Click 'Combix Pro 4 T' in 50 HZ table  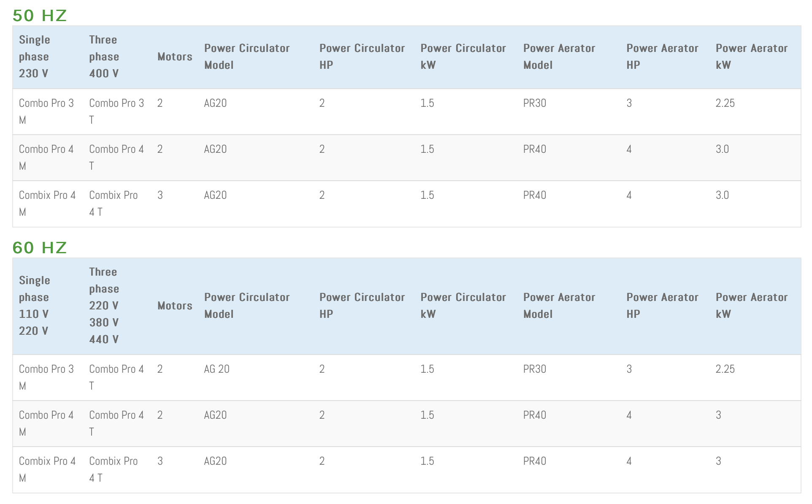coord(113,203)
